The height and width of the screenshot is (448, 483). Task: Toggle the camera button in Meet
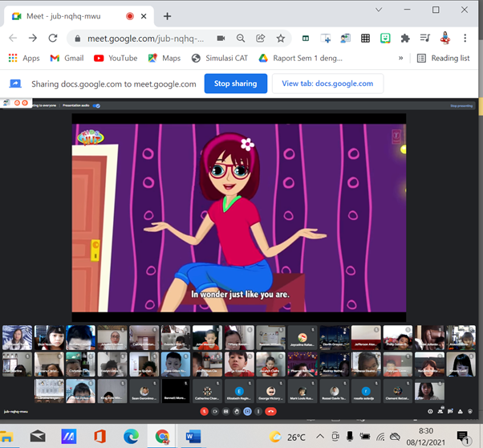215,411
